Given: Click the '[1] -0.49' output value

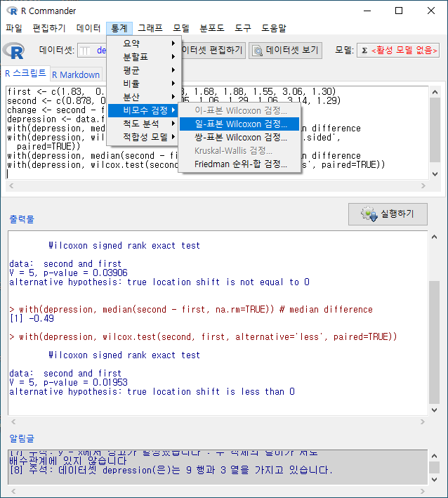Looking at the screenshot, I should click(32, 319).
